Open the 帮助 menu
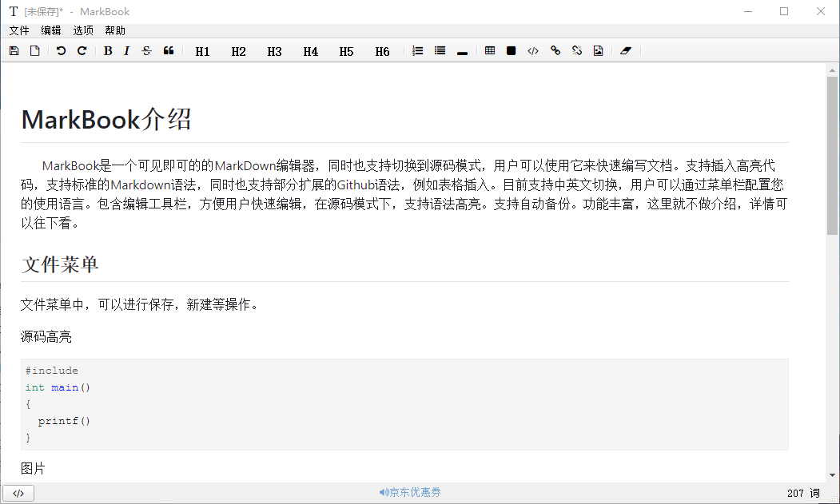Viewport: 840px width, 504px height. 115,30
